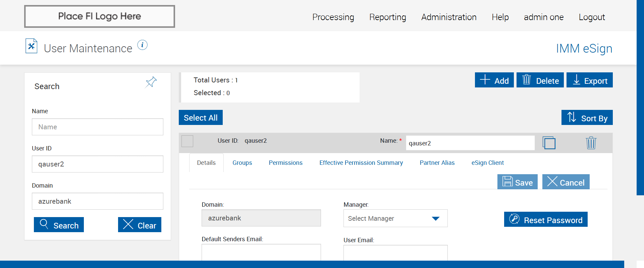Click the Logout link
This screenshot has height=268, width=644.
[591, 17]
